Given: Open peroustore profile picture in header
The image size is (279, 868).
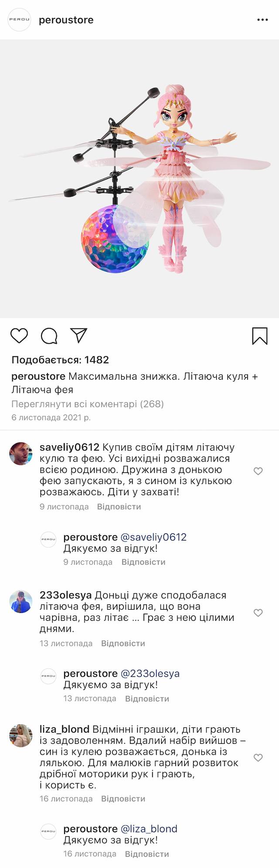Looking at the screenshot, I should click(20, 20).
